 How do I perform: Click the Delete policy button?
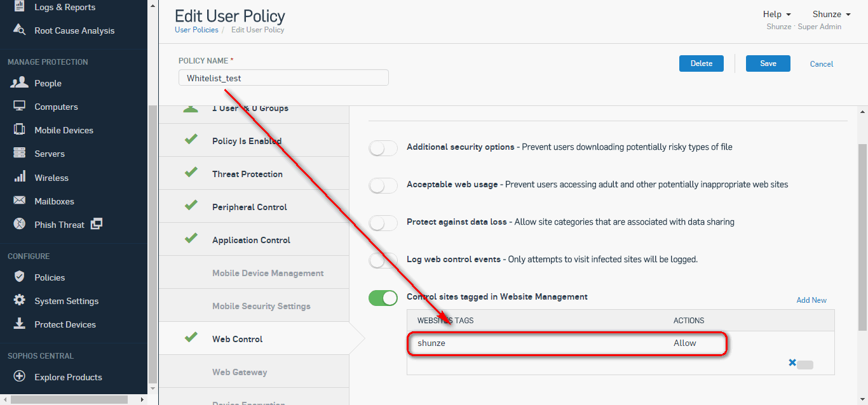point(702,63)
